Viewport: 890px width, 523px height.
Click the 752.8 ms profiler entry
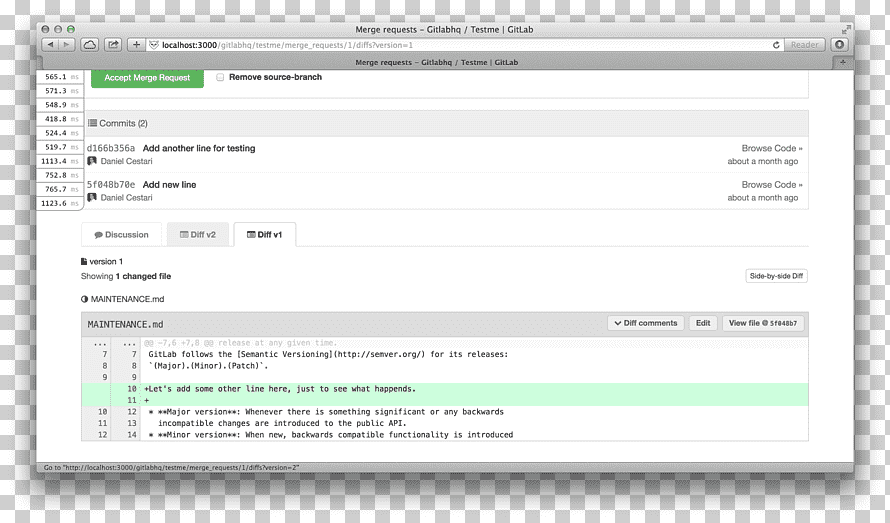(60, 175)
